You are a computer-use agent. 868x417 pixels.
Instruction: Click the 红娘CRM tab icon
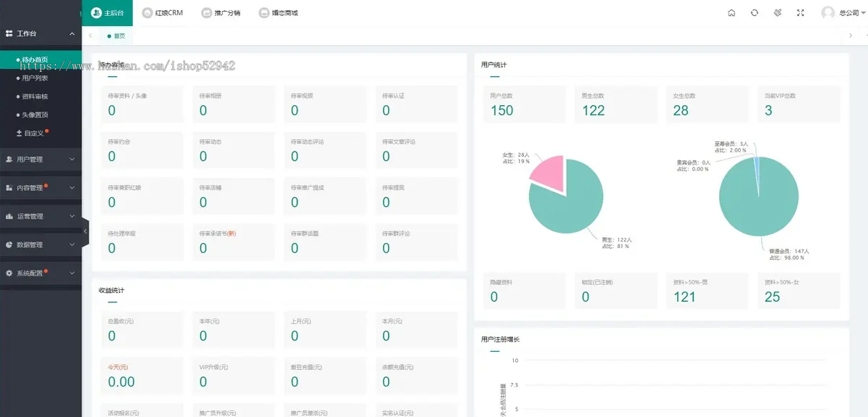pyautogui.click(x=147, y=13)
